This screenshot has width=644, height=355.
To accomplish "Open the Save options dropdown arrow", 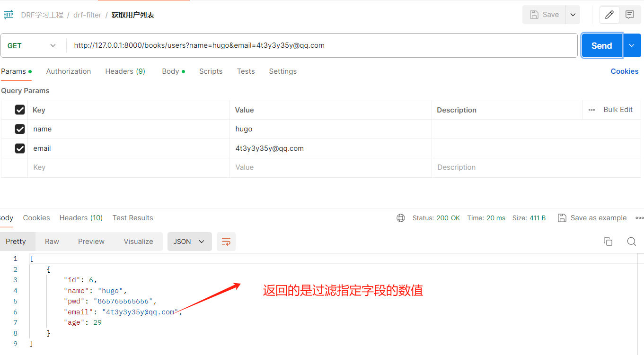I will (573, 15).
